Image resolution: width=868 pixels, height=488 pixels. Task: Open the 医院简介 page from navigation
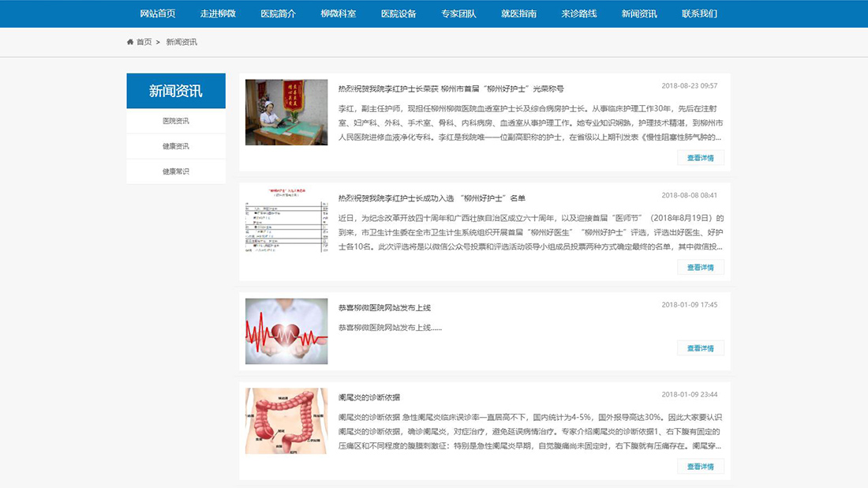(x=278, y=13)
